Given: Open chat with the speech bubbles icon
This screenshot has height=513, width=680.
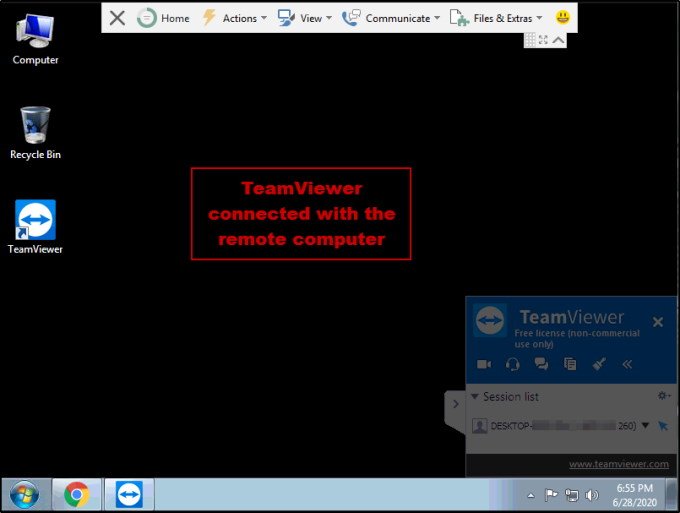Looking at the screenshot, I should (541, 363).
